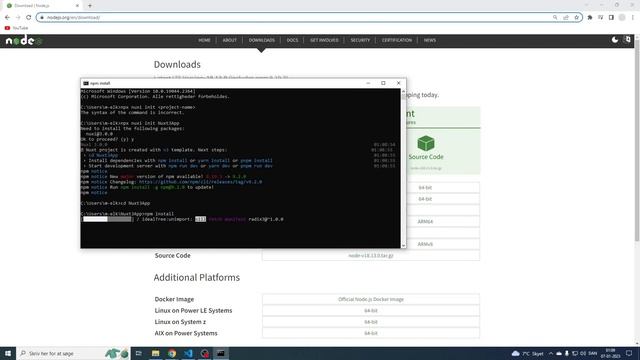The image size is (640, 360).
Task: Click the taskbar search box
Action: 73,353
